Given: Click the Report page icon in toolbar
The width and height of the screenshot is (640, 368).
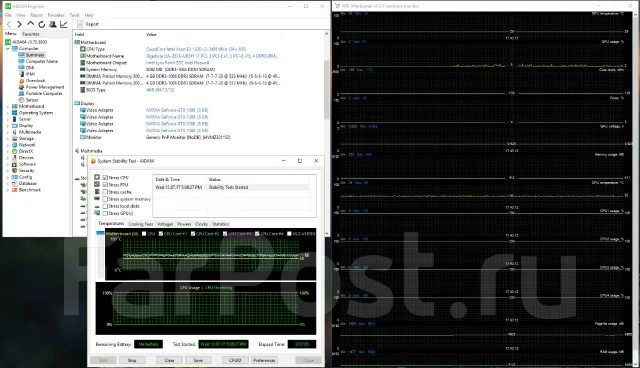Looking at the screenshot, I should (80, 24).
